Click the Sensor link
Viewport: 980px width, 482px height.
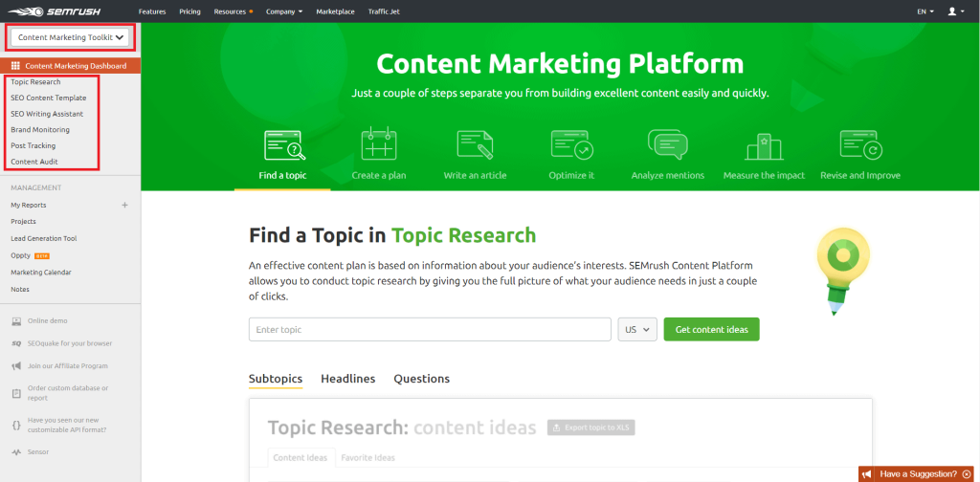38,452
